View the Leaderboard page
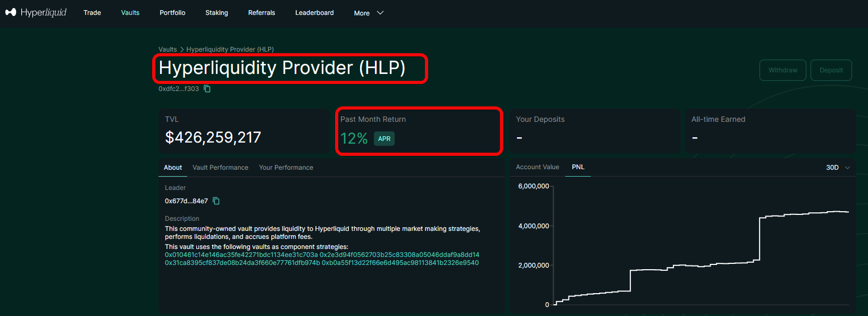 coord(314,13)
